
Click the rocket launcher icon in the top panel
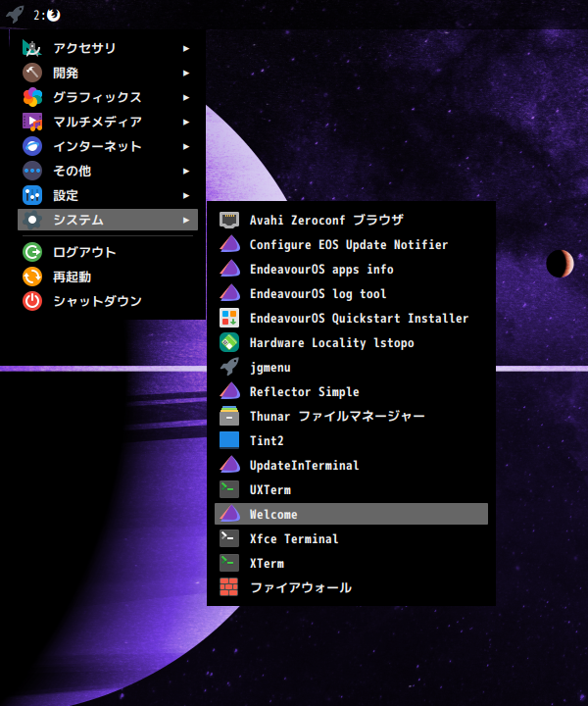(x=15, y=14)
